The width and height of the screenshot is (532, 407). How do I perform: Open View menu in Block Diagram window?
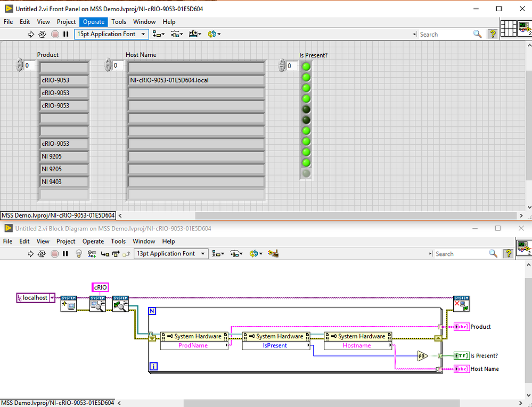43,242
